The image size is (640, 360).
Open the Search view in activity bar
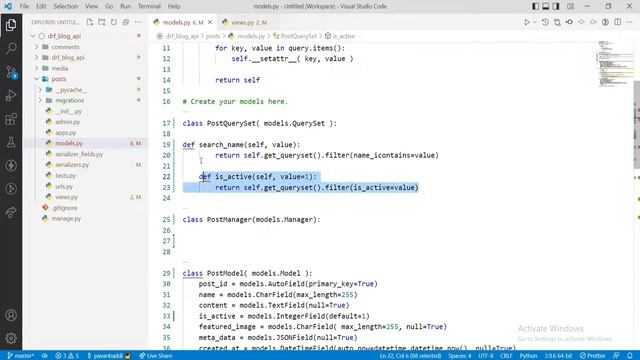(11, 48)
